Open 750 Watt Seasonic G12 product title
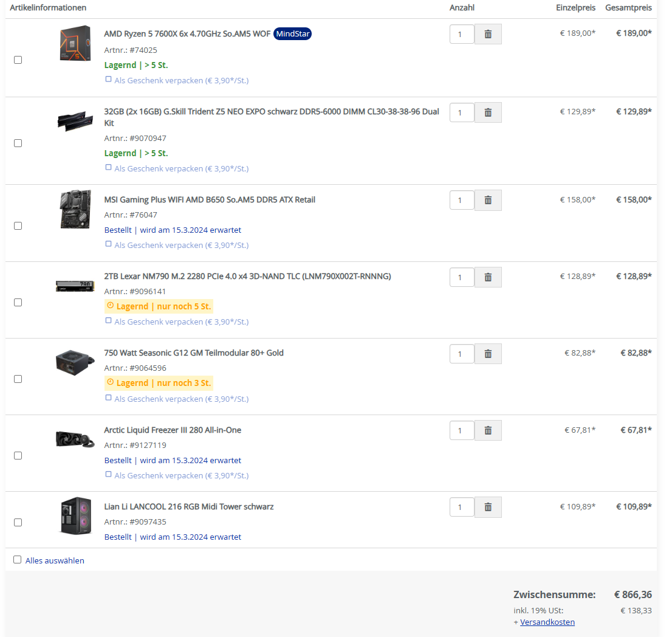The width and height of the screenshot is (672, 637). coord(194,353)
